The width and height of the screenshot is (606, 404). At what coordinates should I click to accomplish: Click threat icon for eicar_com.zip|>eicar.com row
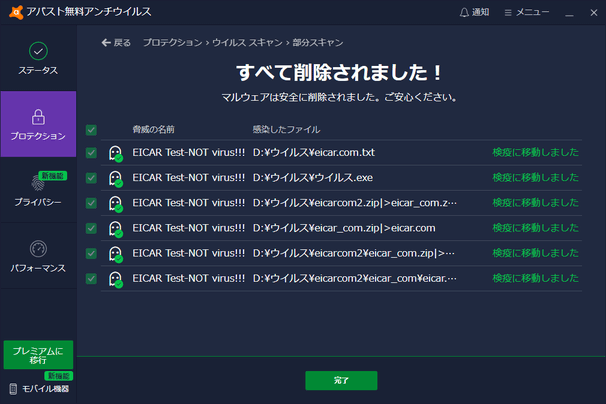pos(116,228)
